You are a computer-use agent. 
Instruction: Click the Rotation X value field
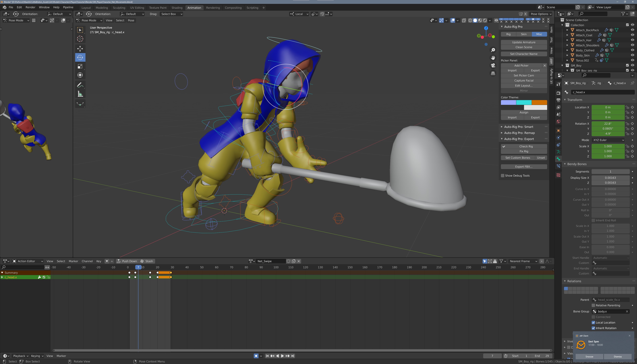(608, 124)
